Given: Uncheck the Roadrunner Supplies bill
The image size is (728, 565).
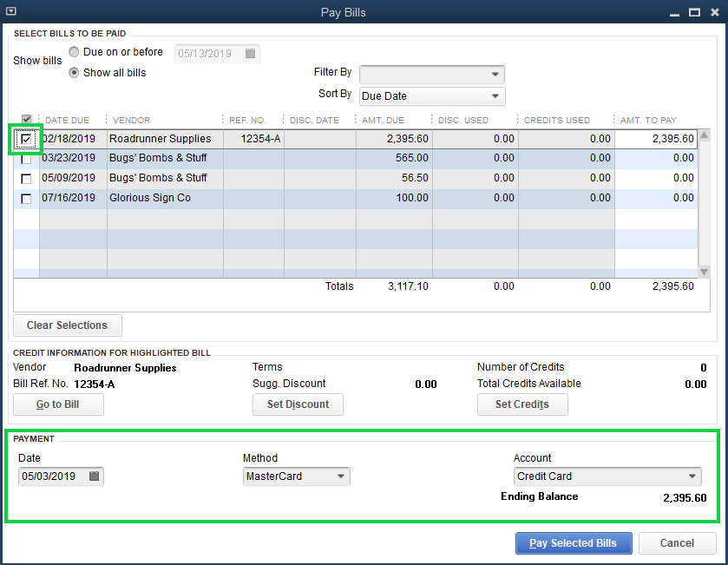Looking at the screenshot, I should point(25,139).
